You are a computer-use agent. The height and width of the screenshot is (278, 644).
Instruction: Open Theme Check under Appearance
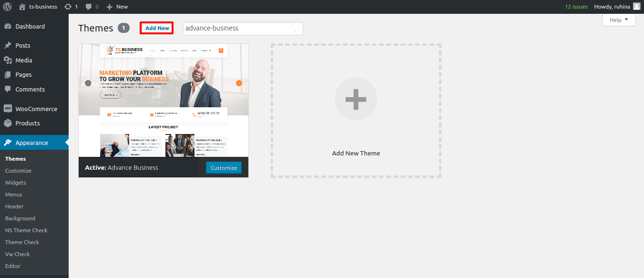point(22,242)
